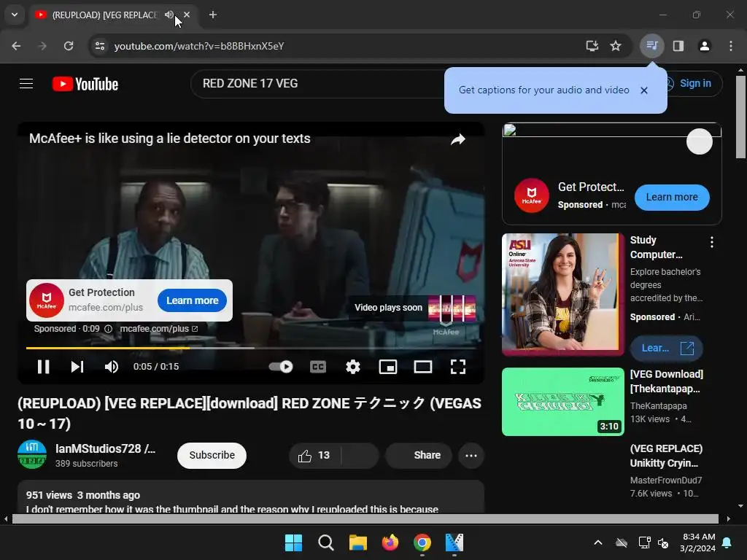Screen dimensions: 747x560
Task: Open Chrome side panel
Action: pos(678,46)
